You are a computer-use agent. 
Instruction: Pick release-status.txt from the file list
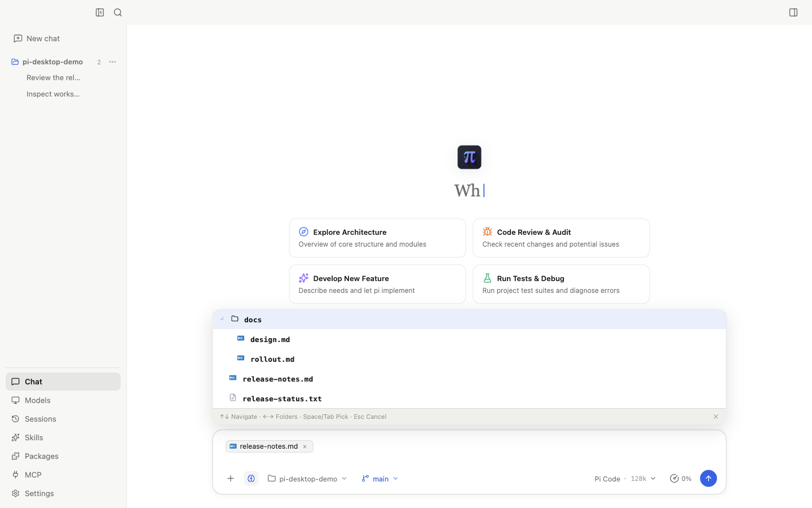pyautogui.click(x=469, y=398)
